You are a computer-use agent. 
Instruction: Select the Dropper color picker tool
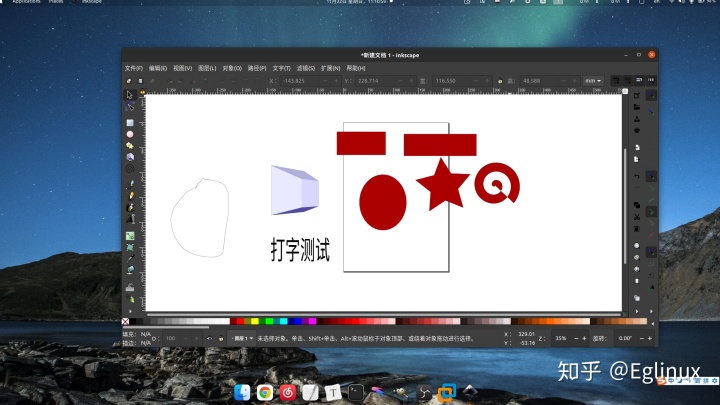130,259
